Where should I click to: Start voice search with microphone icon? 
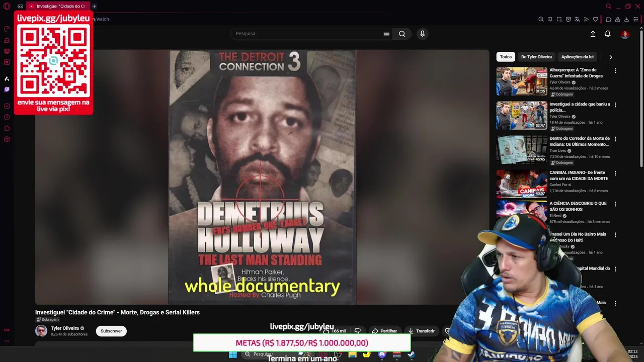[422, 34]
